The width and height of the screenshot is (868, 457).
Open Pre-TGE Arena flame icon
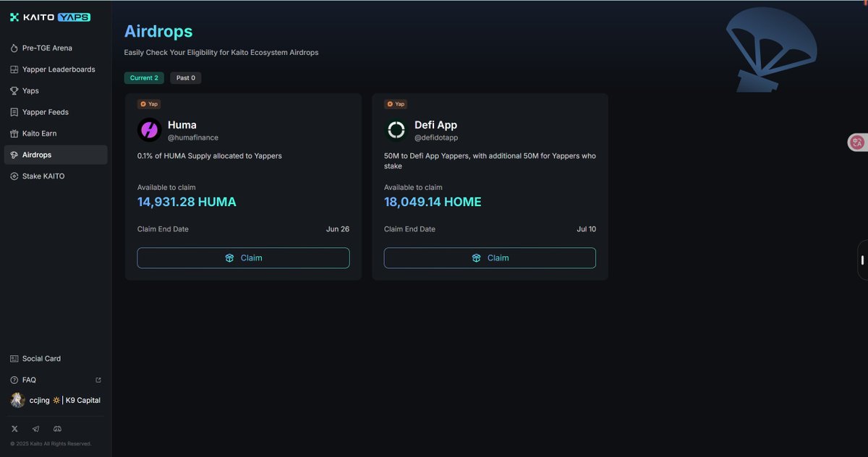pyautogui.click(x=14, y=48)
